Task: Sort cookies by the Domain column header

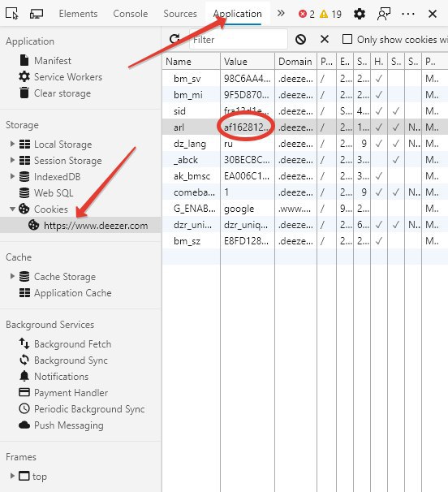Action: [295, 62]
